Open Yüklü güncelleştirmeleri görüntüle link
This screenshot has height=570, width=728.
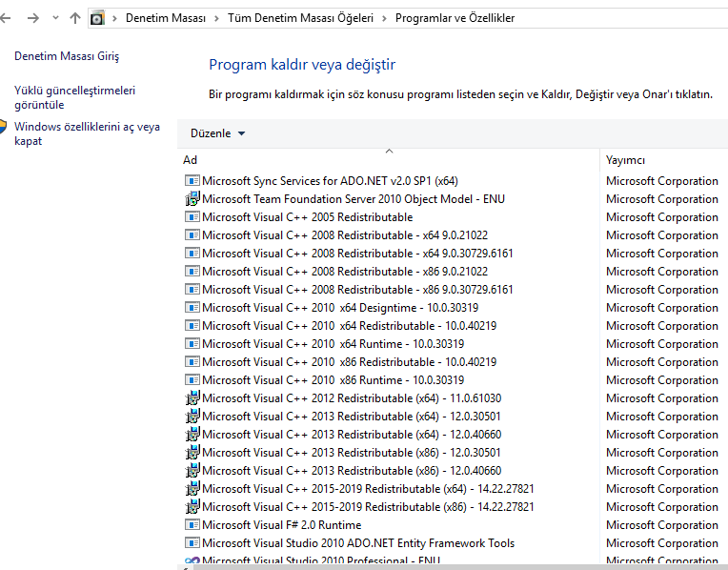tap(74, 97)
